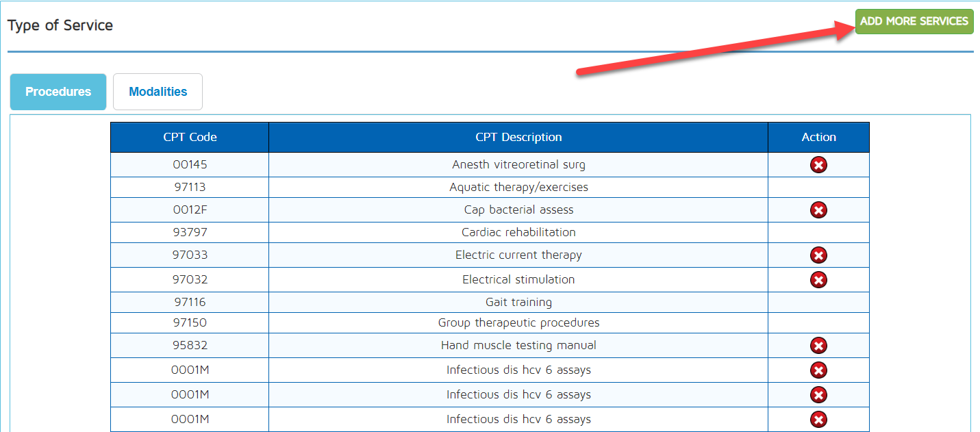Delete the middle Infectious dis hcv row
This screenshot has height=432, width=980.
click(x=818, y=395)
